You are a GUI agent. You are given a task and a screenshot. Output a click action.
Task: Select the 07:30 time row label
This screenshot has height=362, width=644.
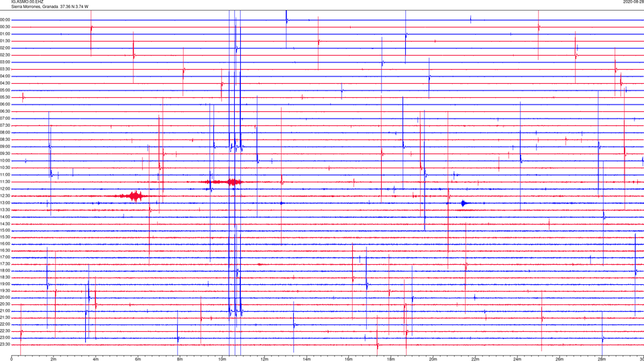5,125
